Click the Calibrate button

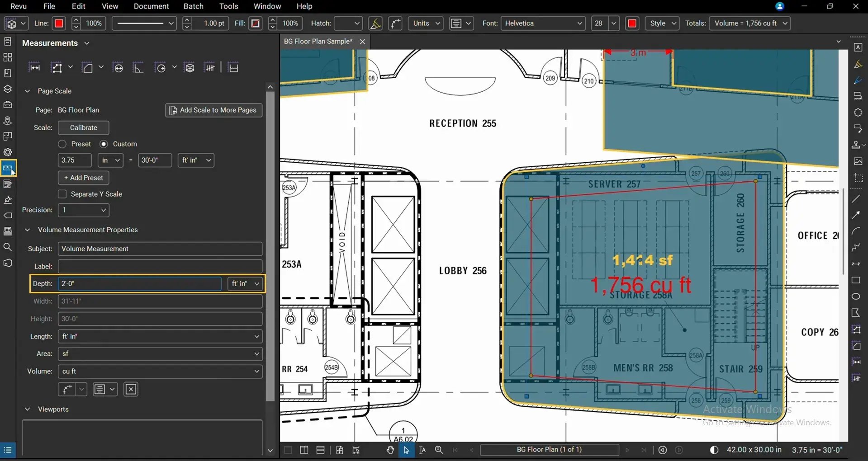click(x=84, y=128)
